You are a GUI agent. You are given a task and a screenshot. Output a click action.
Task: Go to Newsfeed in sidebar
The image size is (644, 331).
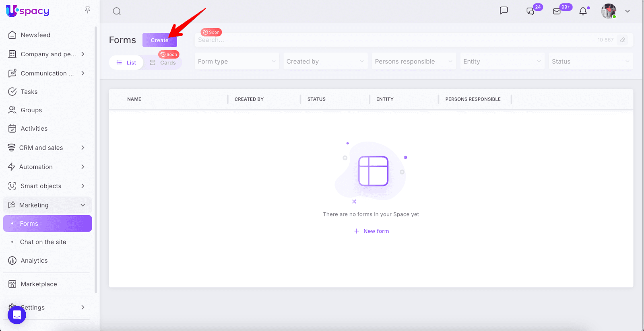click(35, 35)
